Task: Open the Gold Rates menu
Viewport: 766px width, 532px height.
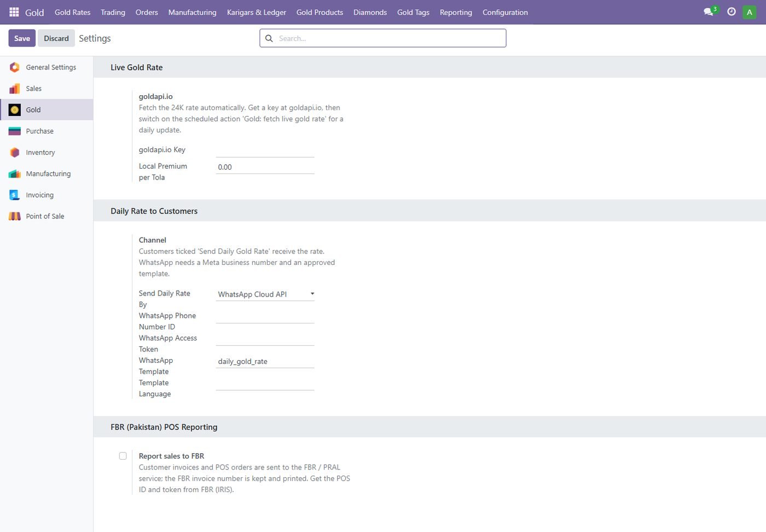Action: tap(72, 12)
